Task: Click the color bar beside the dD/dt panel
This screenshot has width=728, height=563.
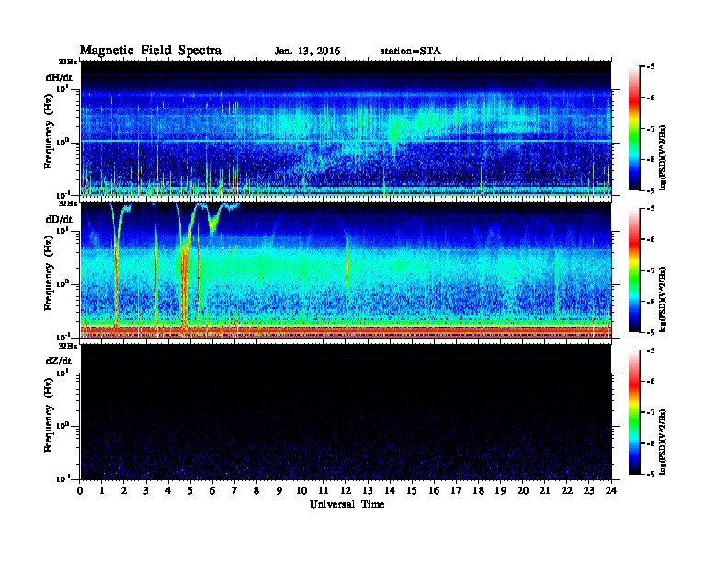Action: [x=634, y=270]
